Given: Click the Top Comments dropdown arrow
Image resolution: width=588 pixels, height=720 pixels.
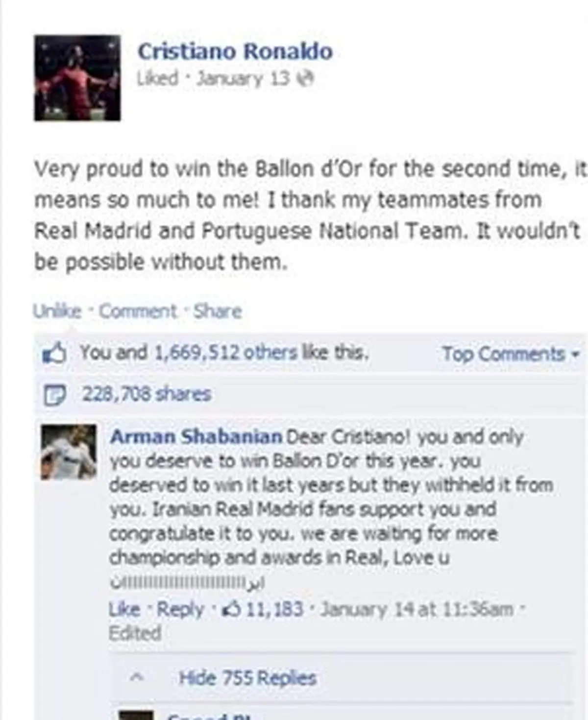Looking at the screenshot, I should pyautogui.click(x=575, y=354).
